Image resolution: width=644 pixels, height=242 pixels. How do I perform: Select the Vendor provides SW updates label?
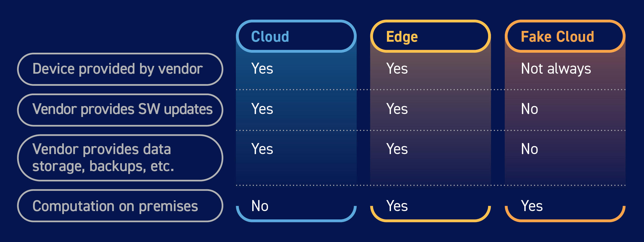[x=120, y=110]
